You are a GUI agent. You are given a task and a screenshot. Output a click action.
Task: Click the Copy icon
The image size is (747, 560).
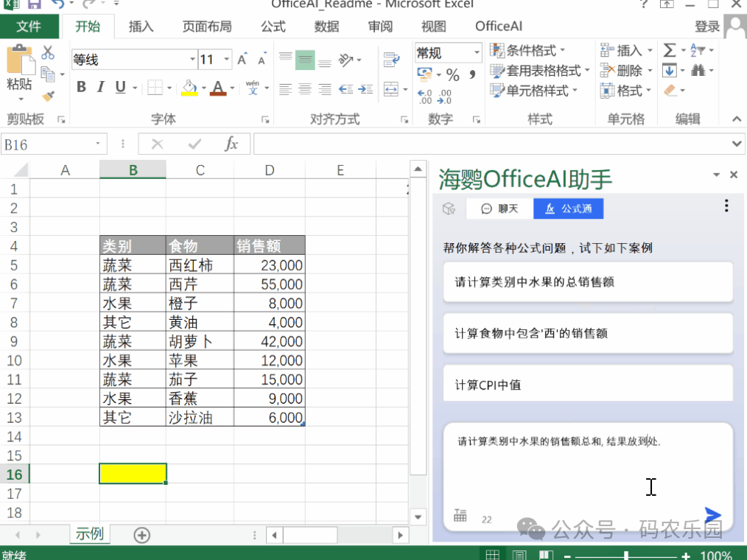(48, 74)
